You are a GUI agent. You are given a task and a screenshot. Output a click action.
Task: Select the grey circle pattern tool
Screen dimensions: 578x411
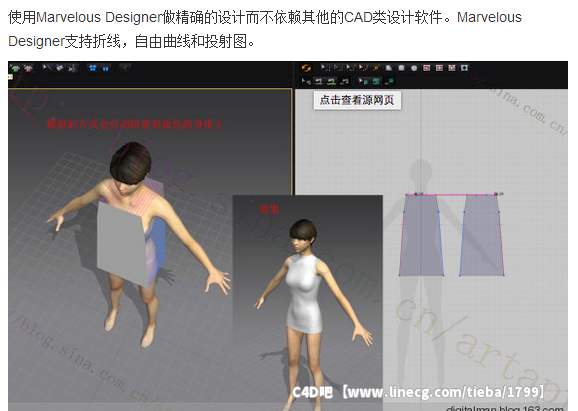tap(414, 68)
